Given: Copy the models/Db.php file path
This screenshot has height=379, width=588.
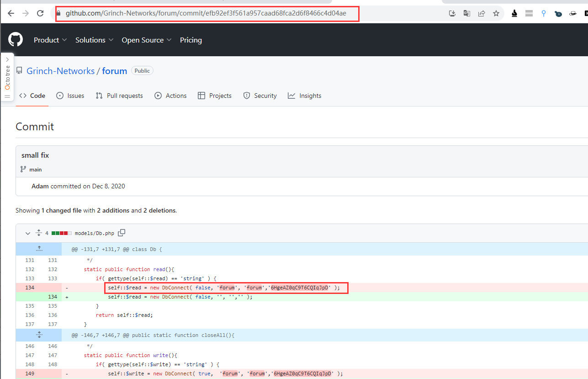Looking at the screenshot, I should (122, 233).
